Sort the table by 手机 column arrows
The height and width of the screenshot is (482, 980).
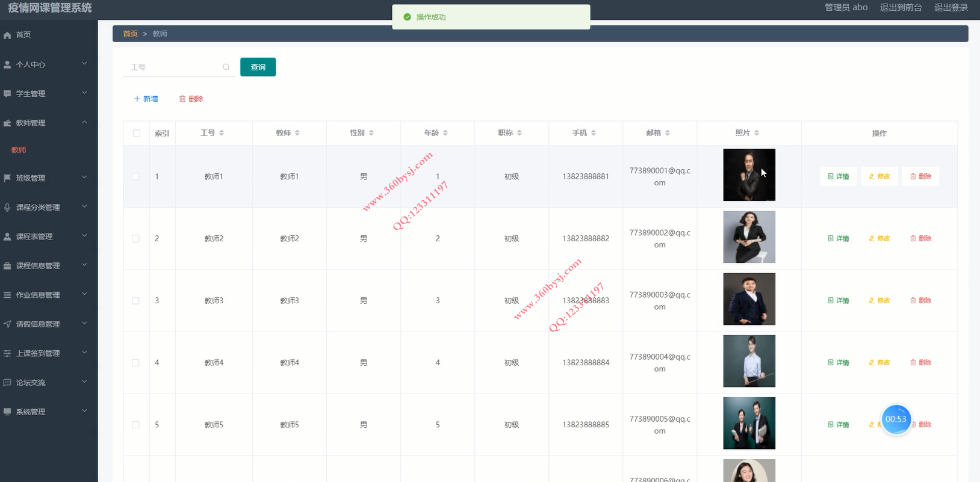pos(594,133)
